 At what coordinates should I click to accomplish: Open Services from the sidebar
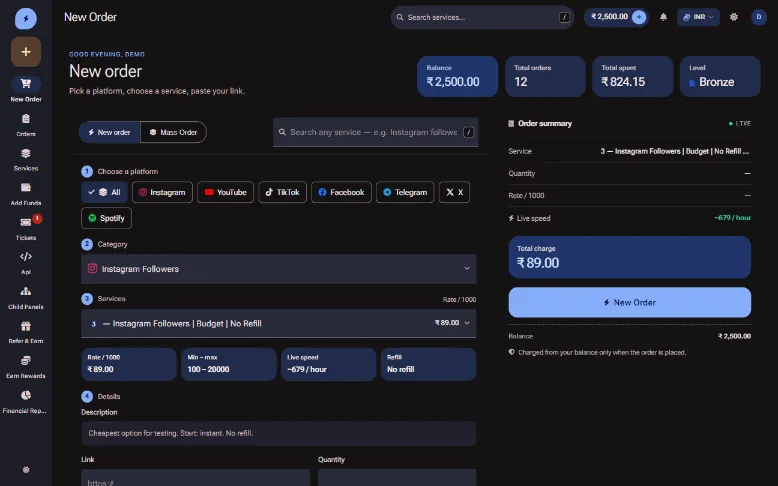(26, 159)
